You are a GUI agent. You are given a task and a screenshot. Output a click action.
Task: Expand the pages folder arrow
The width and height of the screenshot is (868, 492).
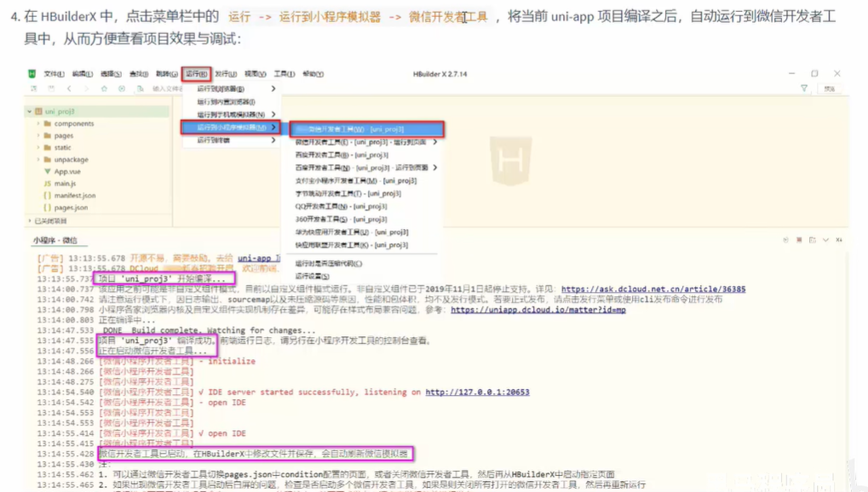coord(38,135)
